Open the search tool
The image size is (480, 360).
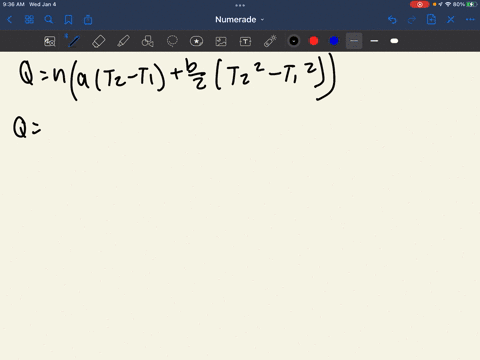click(49, 20)
